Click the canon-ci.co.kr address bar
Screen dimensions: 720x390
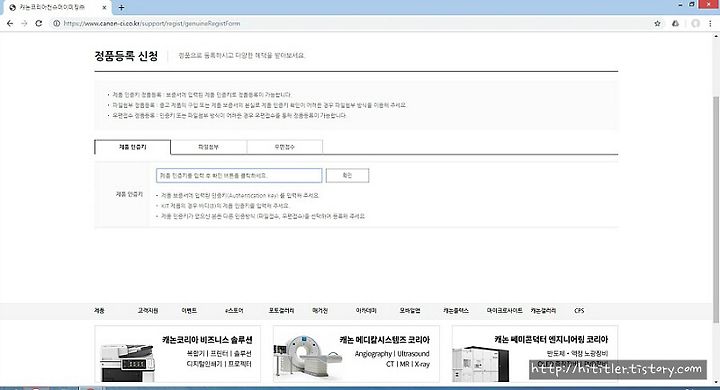pos(349,23)
